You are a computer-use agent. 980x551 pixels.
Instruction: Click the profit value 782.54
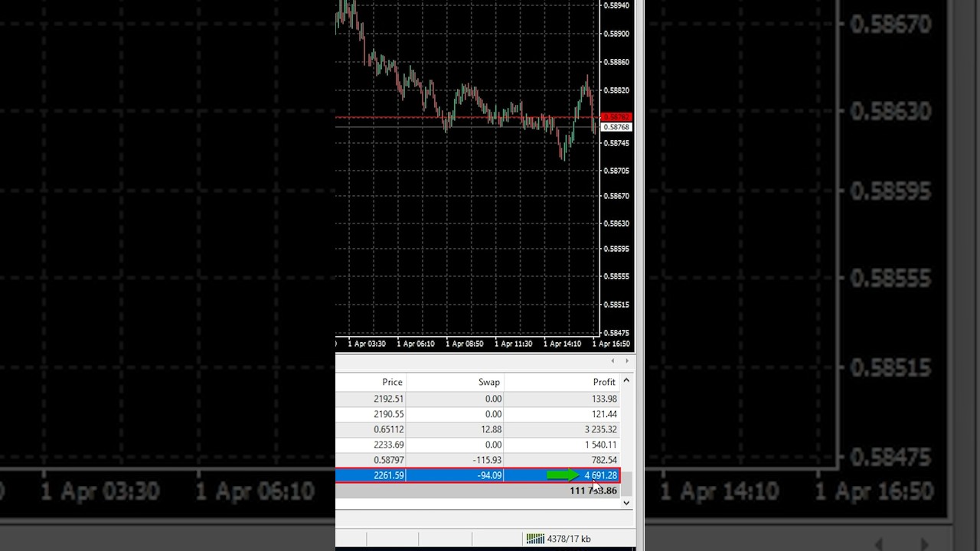click(x=604, y=460)
